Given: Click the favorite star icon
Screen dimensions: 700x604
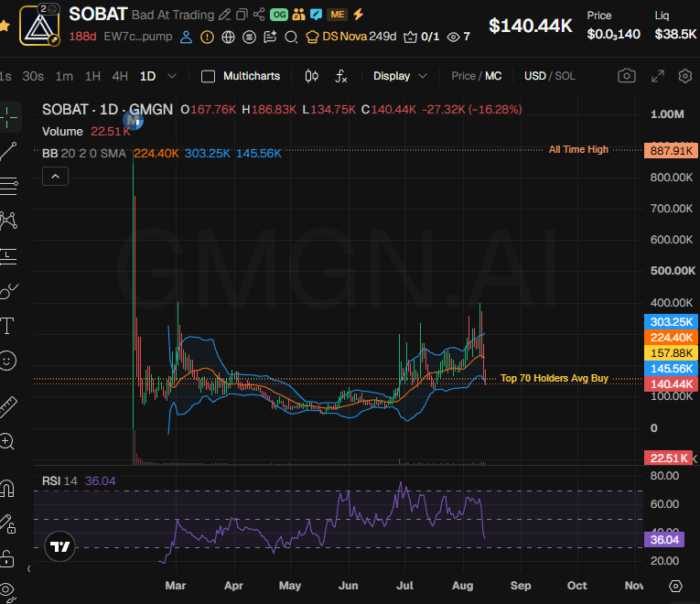Looking at the screenshot, I should pos(4,26).
